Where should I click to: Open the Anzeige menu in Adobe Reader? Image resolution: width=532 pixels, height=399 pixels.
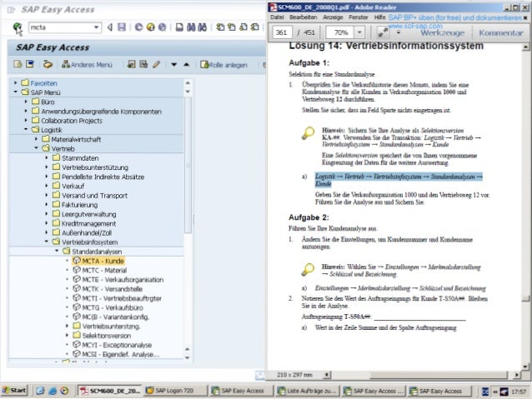(333, 17)
